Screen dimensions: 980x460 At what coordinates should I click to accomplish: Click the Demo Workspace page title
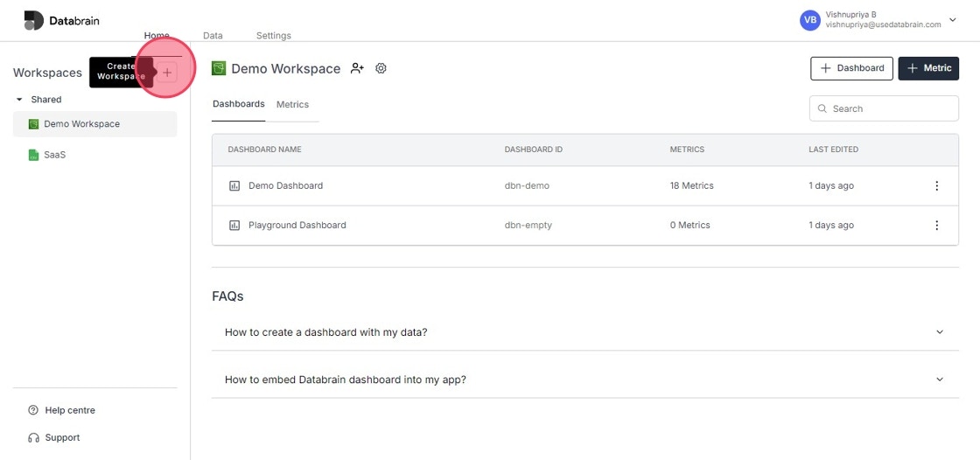(x=285, y=69)
